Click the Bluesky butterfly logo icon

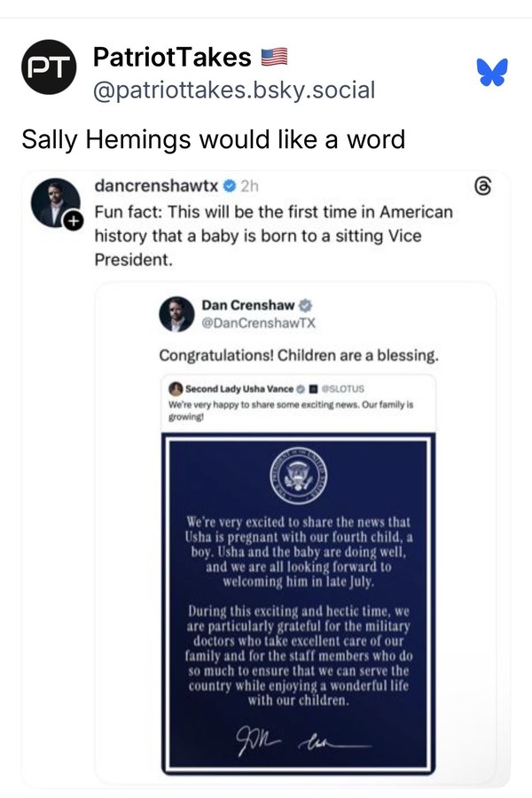click(490, 72)
